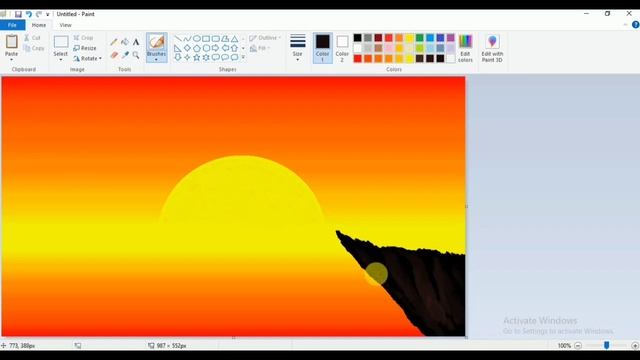This screenshot has height=360, width=640.
Task: Click the Copy button
Action: (34, 48)
